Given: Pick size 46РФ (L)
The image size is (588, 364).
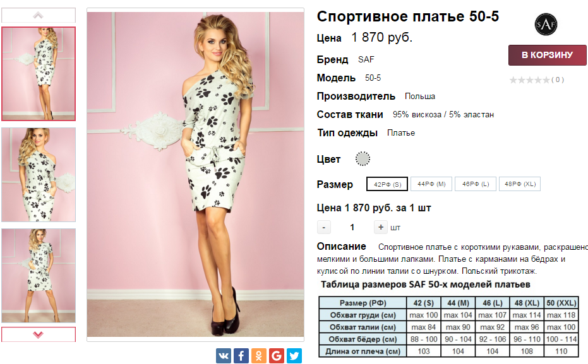Looking at the screenshot, I should 476,184.
